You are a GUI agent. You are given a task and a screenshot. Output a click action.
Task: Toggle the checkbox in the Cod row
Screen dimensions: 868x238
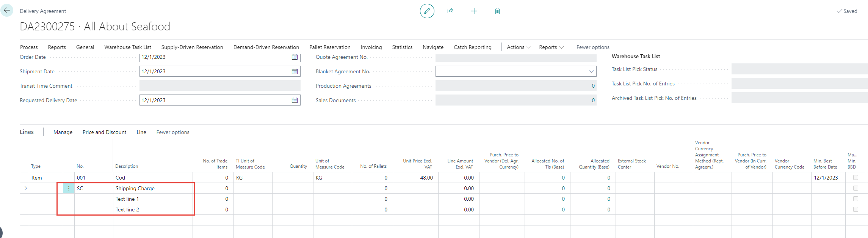click(x=855, y=178)
